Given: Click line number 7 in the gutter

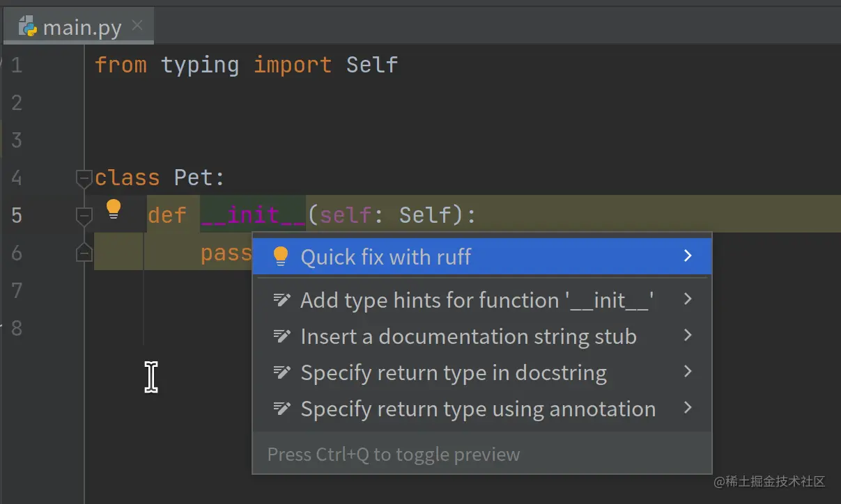Looking at the screenshot, I should 17,290.
